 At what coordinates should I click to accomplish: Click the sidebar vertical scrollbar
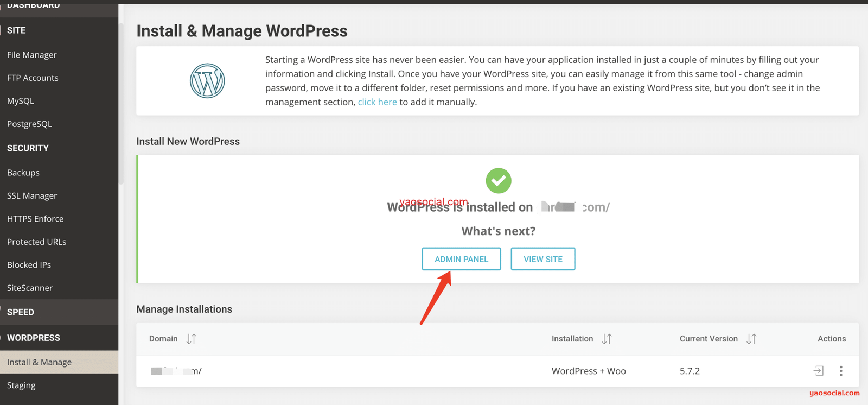pos(121,103)
